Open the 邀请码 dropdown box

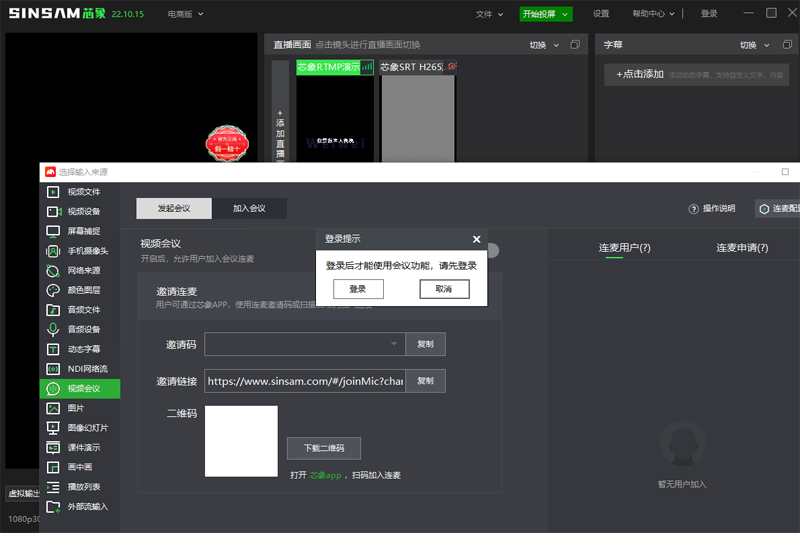click(x=305, y=344)
